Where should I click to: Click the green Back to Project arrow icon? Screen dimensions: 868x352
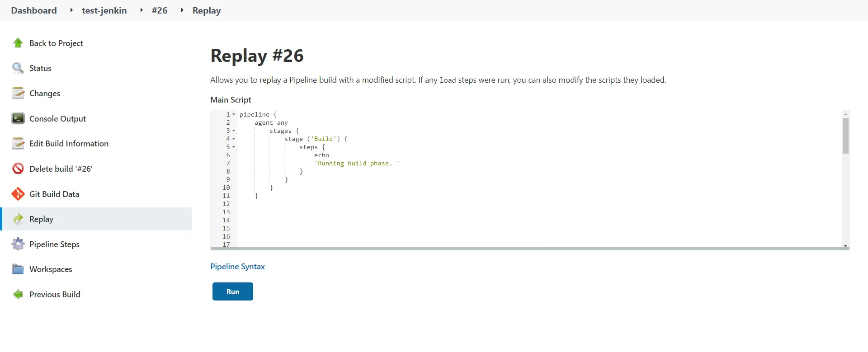[x=18, y=43]
